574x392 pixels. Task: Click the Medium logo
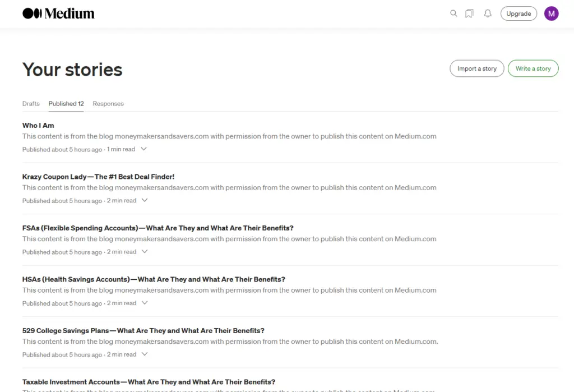58,13
